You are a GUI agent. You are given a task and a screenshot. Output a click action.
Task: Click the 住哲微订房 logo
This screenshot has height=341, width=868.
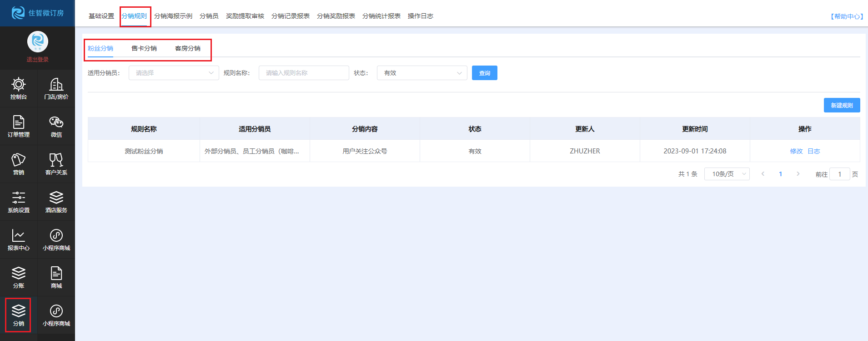point(37,13)
